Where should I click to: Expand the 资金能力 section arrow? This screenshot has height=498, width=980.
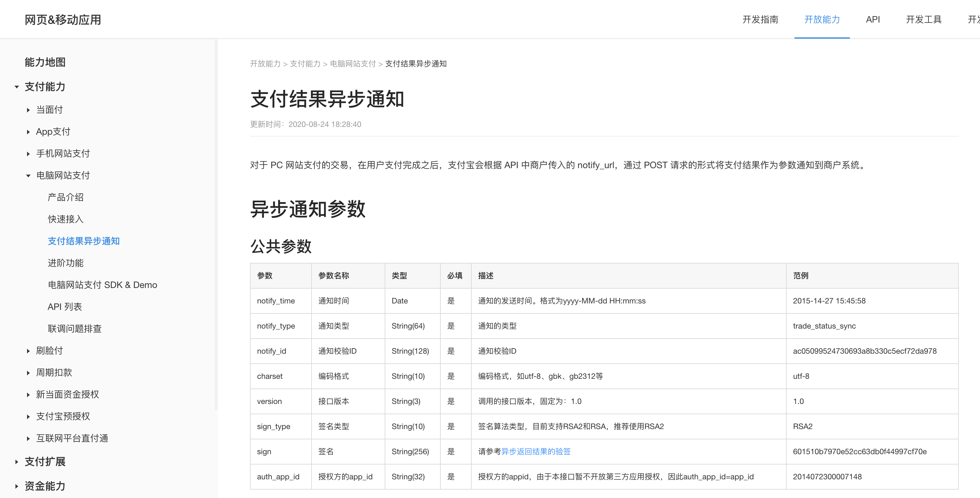point(17,486)
